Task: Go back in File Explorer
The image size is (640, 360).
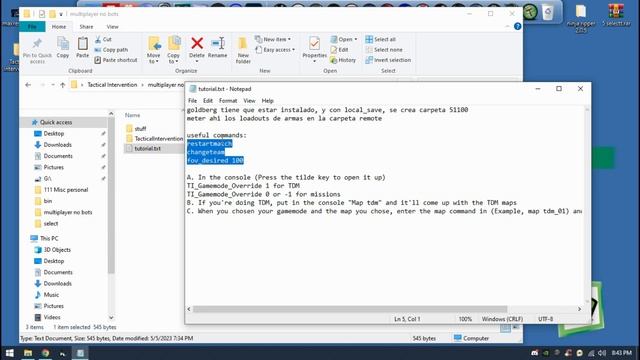Action: [x=28, y=85]
